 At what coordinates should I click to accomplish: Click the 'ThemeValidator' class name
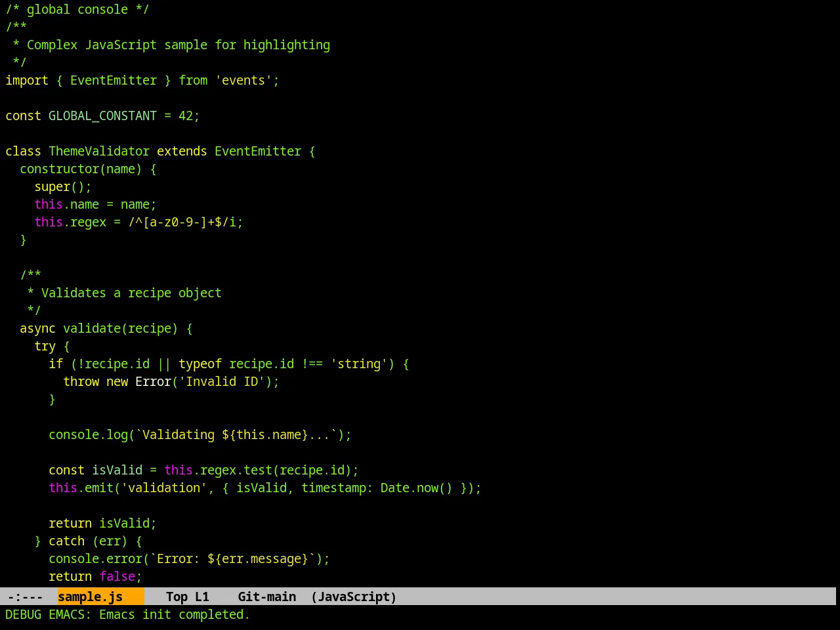99,151
